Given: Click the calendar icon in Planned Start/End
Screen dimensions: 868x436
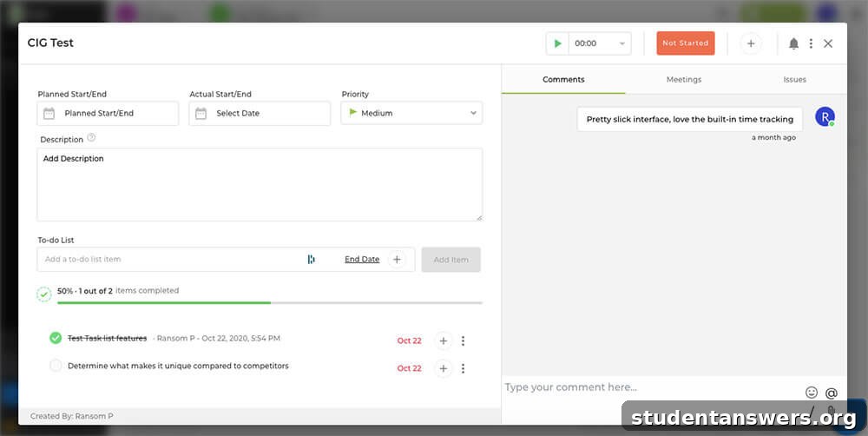Looking at the screenshot, I should coord(49,114).
